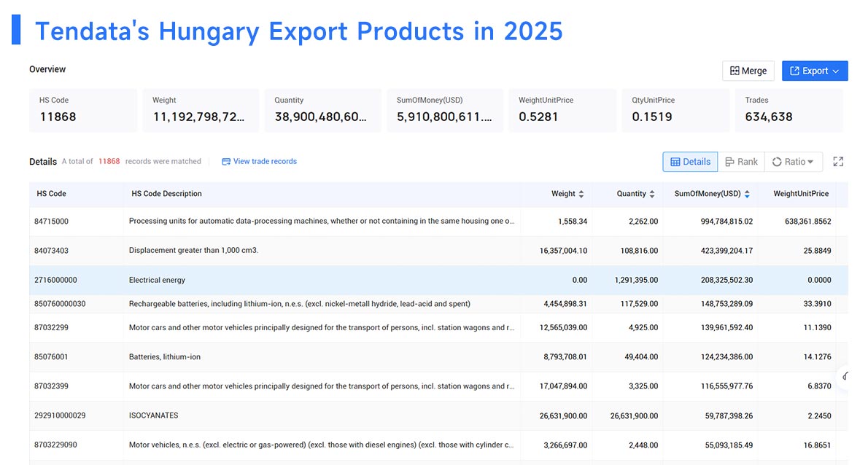868x465 pixels.
Task: Sort by the SumOfMoney(USD) column arrows
Action: [x=747, y=194]
